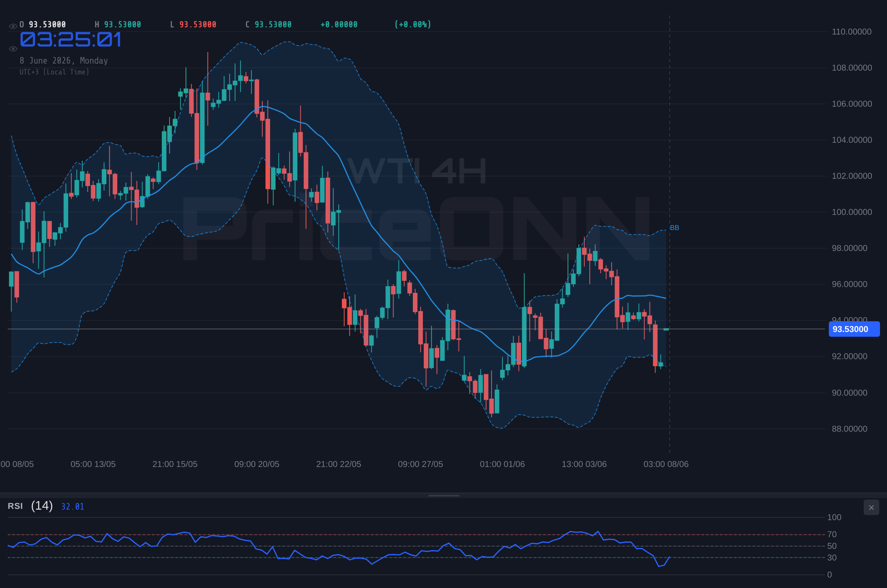Click the 13:00 03/06 time label
The width and height of the screenshot is (887, 588).
click(x=584, y=464)
